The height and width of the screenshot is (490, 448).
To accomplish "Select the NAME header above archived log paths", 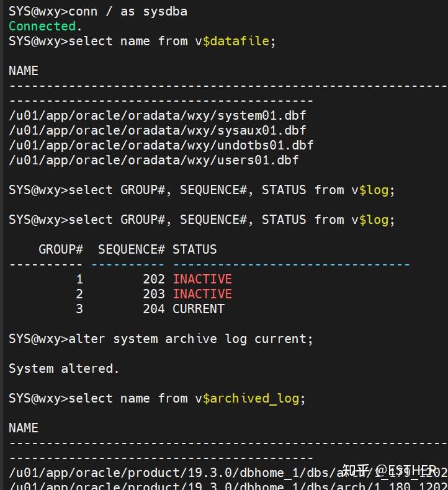I will click(x=24, y=428).
